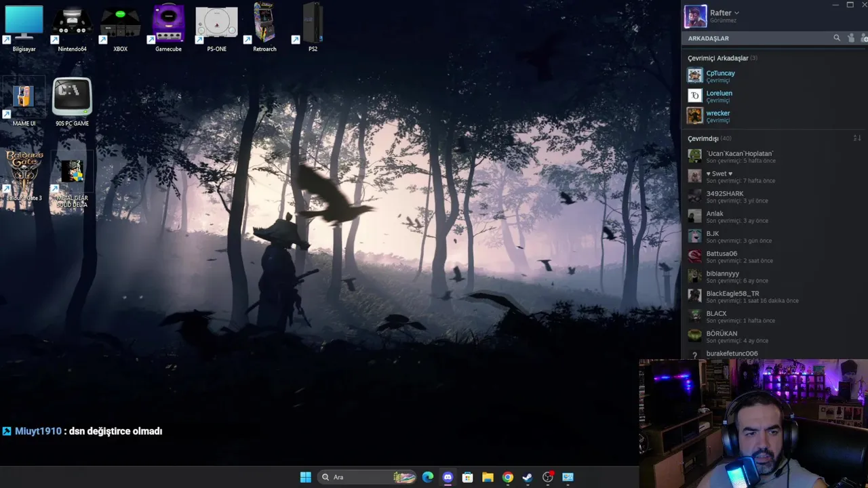Select offline friend BlackEagle58_TR
Viewport: 868px width, 488px height.
tap(773, 296)
